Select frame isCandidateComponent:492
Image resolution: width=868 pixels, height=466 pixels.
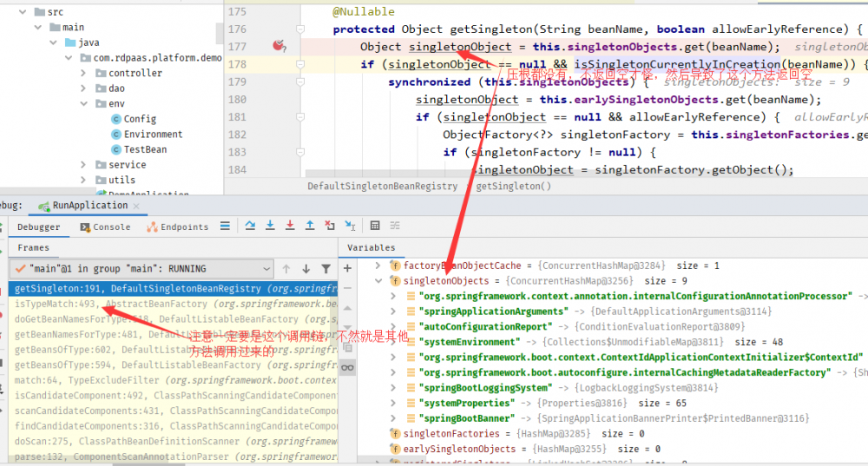pyautogui.click(x=173, y=396)
